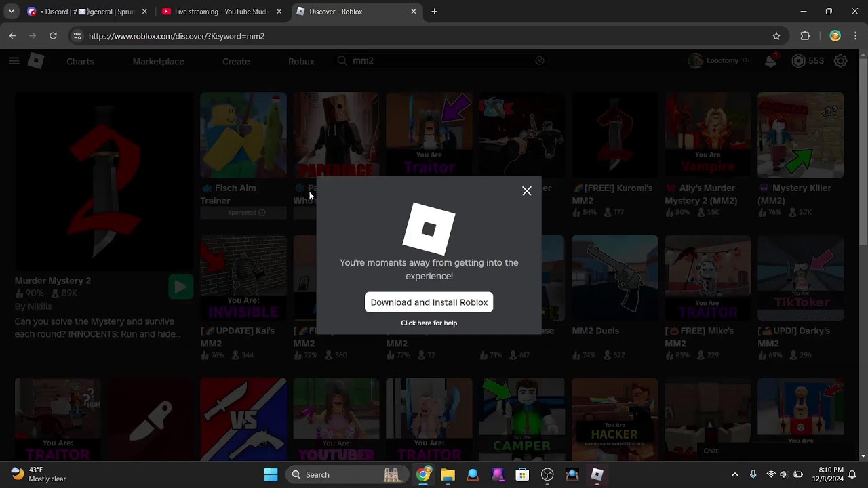Open the Lobotomy profile avatar
868x488 pixels.
(695, 61)
